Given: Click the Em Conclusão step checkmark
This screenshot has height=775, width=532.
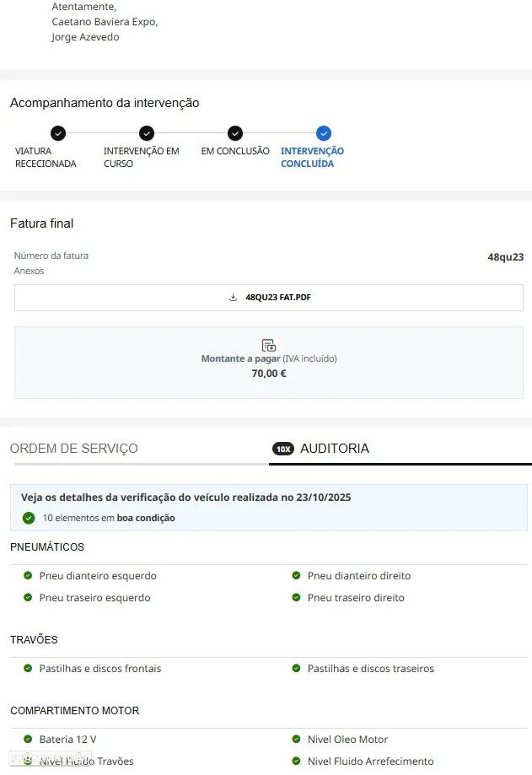Looking at the screenshot, I should 235,133.
